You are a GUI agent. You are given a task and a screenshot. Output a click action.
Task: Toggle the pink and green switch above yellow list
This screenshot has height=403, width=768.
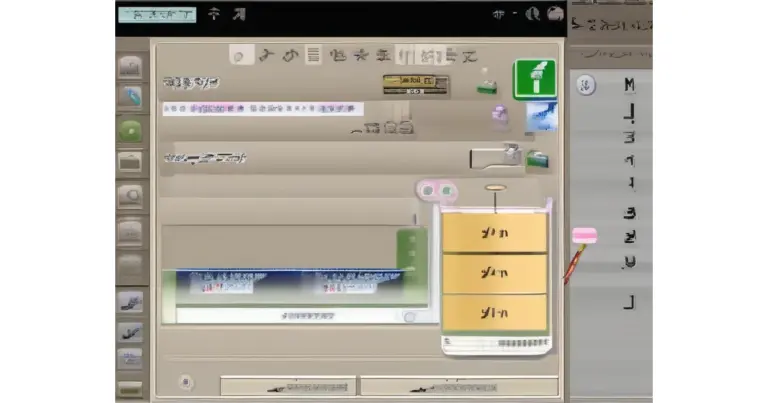[438, 190]
